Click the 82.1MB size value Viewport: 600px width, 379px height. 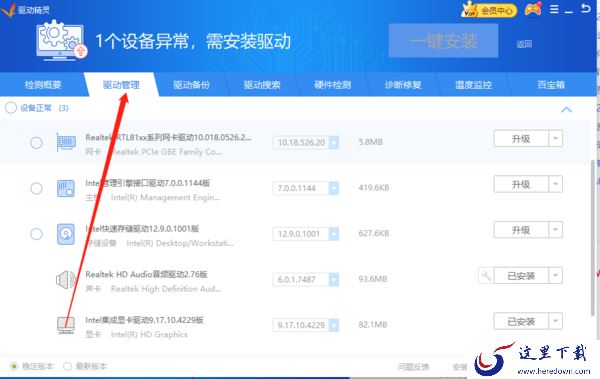(x=373, y=325)
